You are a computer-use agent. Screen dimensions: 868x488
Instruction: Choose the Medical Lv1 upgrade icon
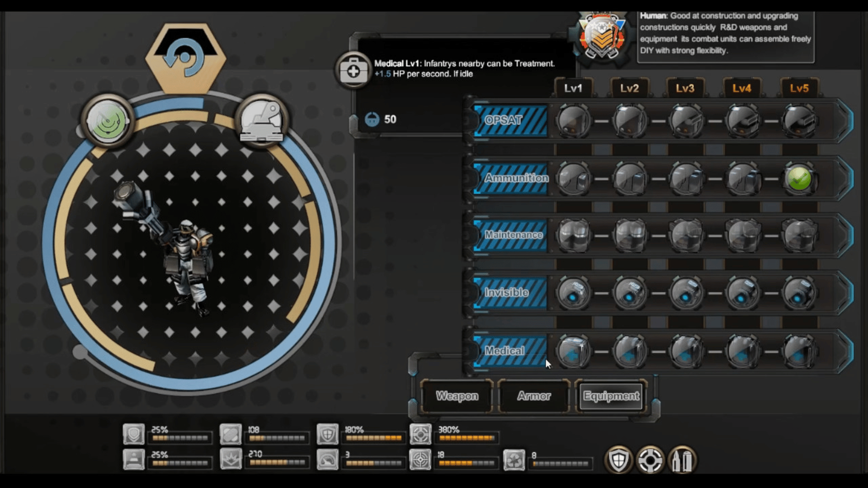pos(573,352)
